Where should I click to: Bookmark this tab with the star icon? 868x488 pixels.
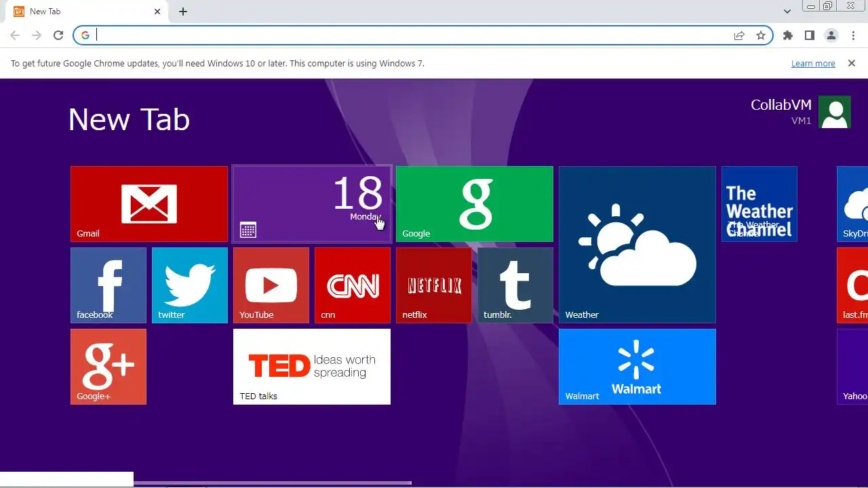761,35
